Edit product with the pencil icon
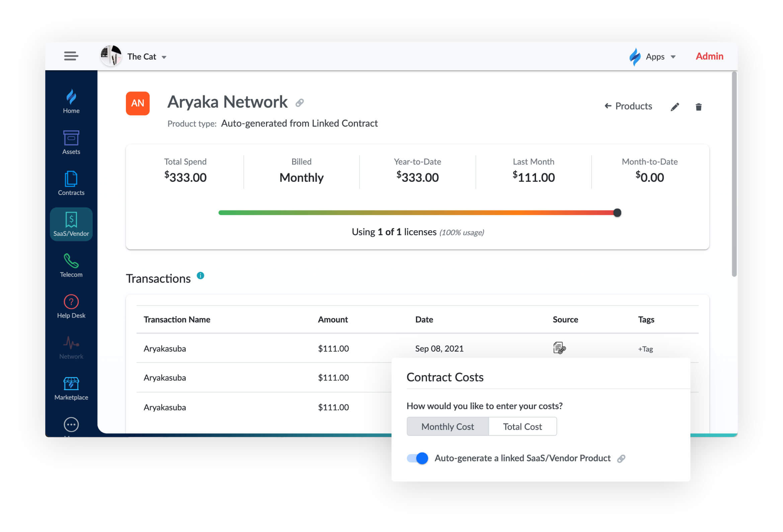783x532 pixels. pos(675,107)
